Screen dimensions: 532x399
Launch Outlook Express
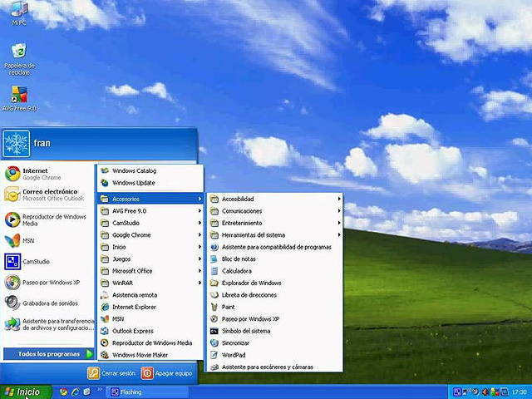point(150,331)
